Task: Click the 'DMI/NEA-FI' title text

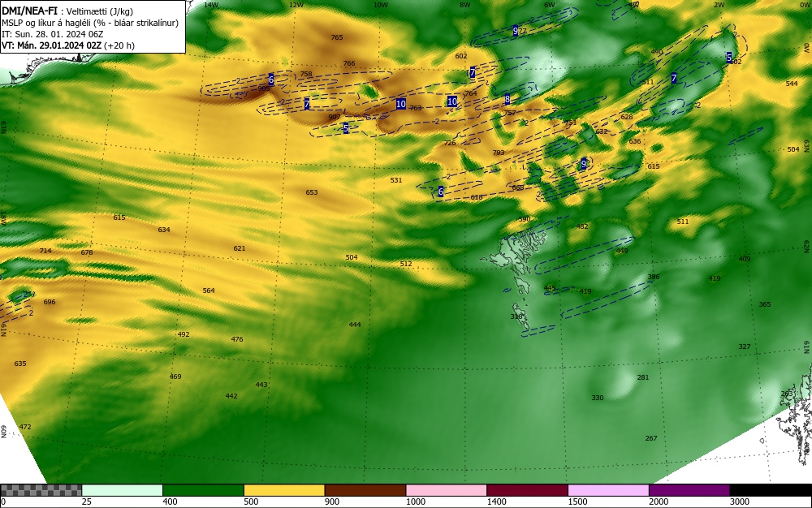Action: [x=29, y=11]
